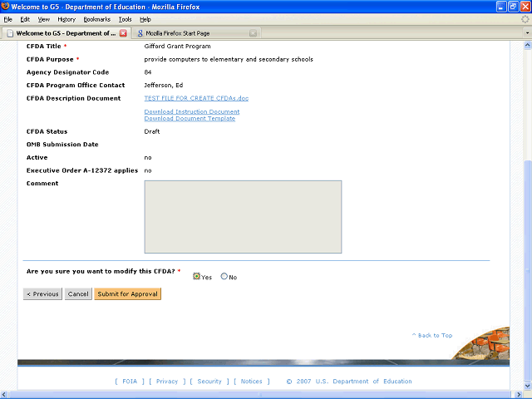
Task: Click the Google icon on Start Page tab
Action: click(140, 33)
